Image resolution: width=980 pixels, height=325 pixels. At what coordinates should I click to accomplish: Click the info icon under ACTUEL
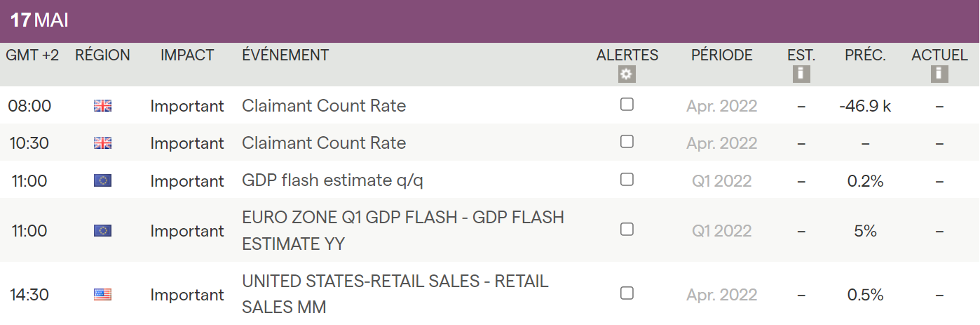[939, 74]
